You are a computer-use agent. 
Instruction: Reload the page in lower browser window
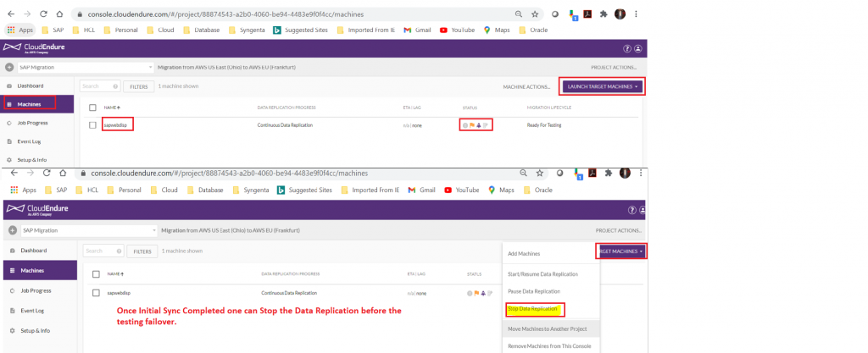click(47, 173)
